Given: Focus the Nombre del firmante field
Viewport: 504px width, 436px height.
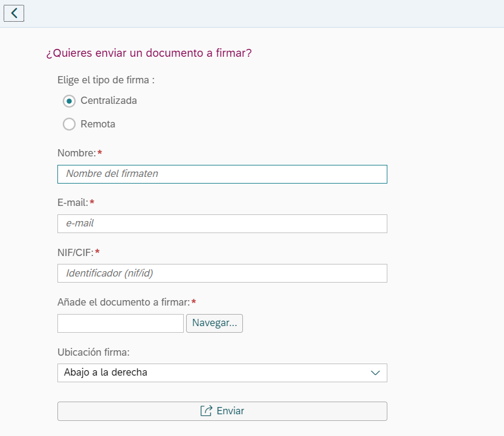Looking at the screenshot, I should [x=222, y=174].
